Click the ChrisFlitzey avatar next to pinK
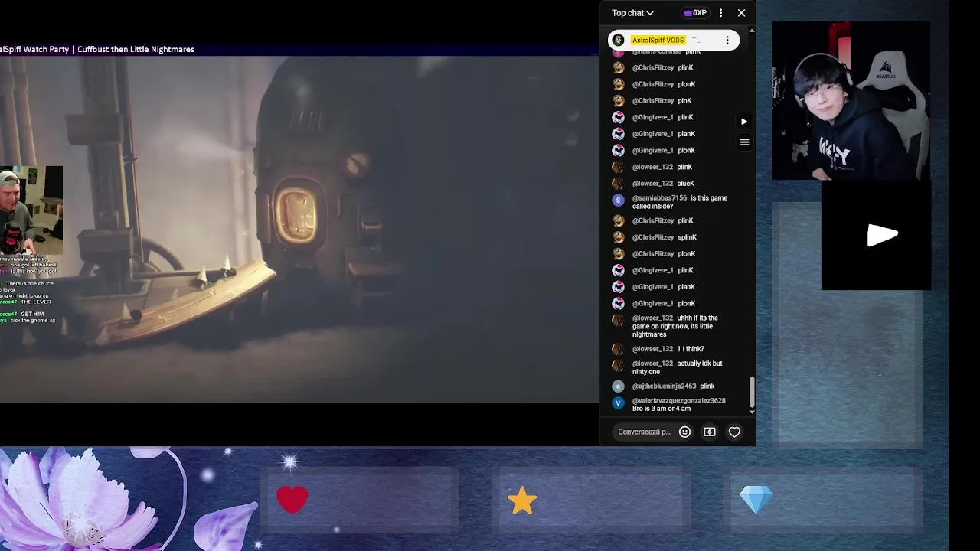 [x=619, y=101]
